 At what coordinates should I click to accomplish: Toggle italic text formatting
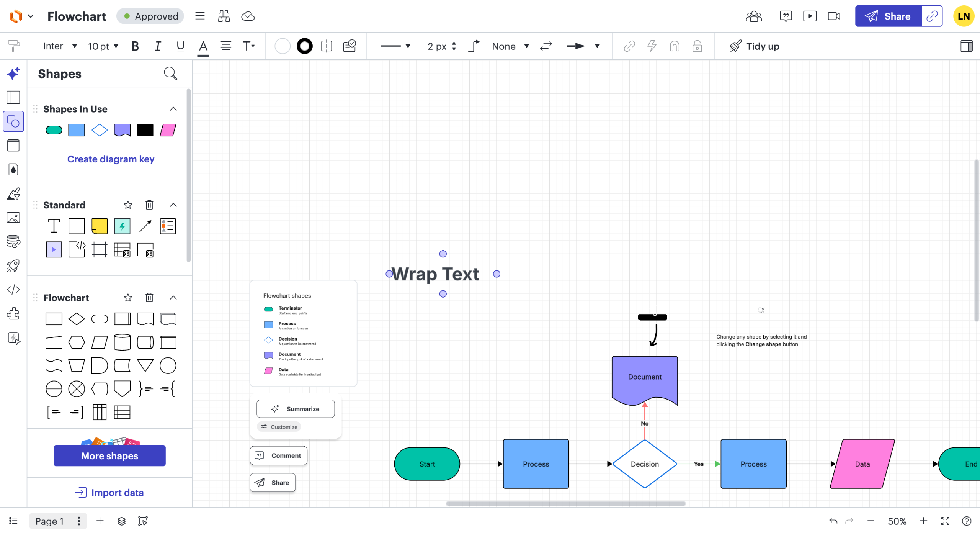157,46
